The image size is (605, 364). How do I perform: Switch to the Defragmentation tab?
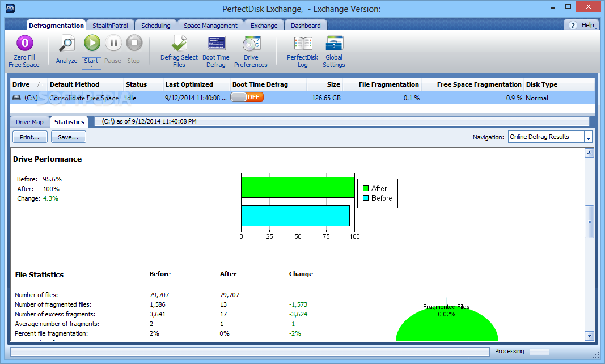coord(56,25)
